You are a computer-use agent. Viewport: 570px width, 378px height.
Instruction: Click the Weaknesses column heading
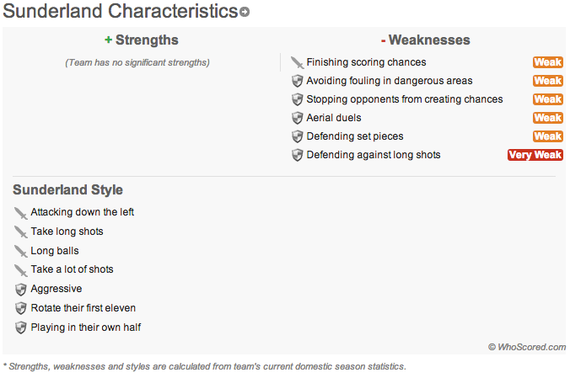tap(425, 40)
